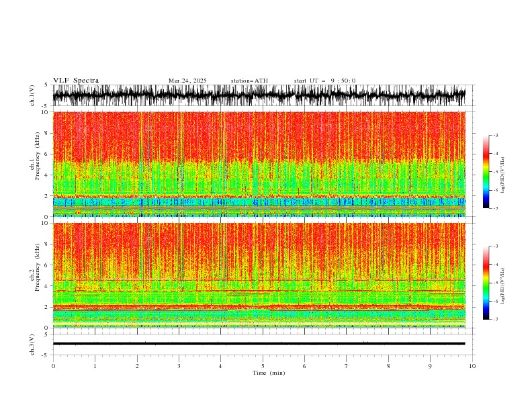Click the 'ch.3(V)' waveform axis label
Image resolution: width=532 pixels, height=411 pixels.
[32, 345]
